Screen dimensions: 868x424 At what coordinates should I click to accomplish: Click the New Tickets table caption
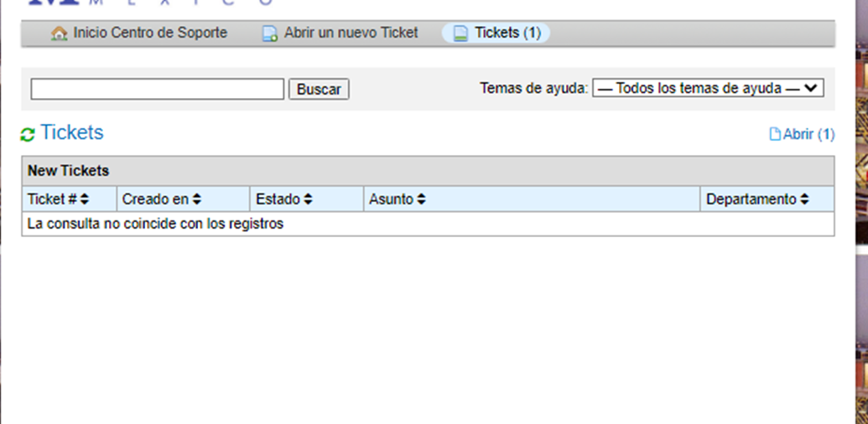coord(69,171)
